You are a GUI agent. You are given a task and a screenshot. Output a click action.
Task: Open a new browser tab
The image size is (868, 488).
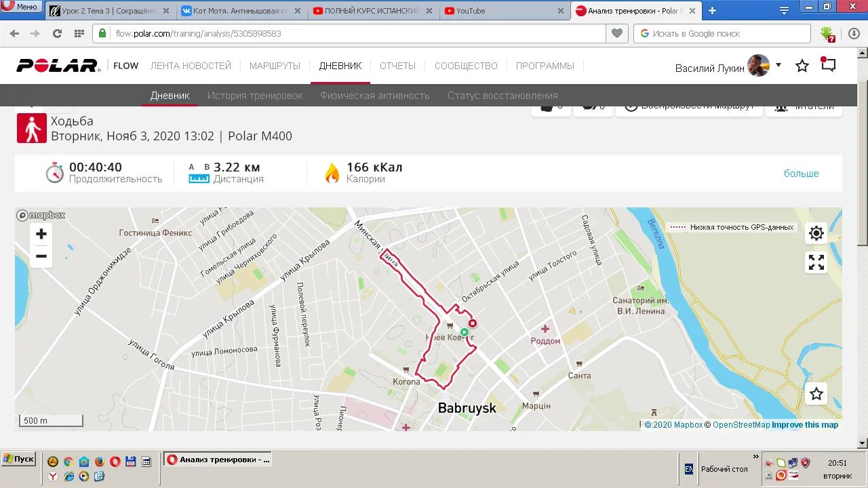(x=712, y=11)
